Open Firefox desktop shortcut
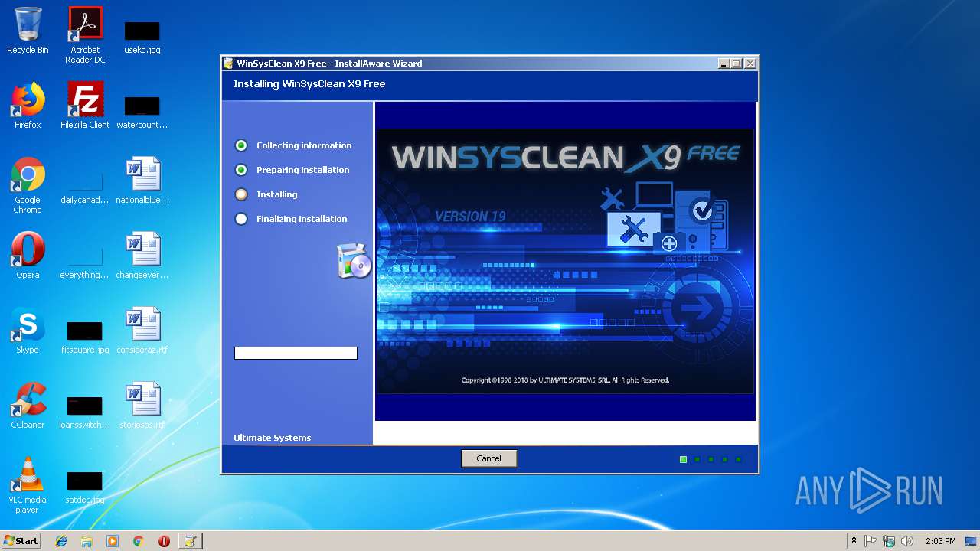 click(x=28, y=106)
